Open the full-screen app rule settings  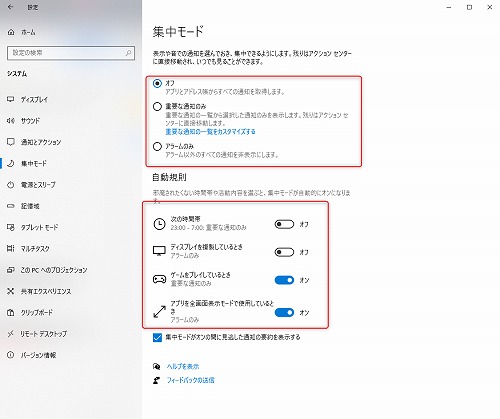tap(222, 311)
